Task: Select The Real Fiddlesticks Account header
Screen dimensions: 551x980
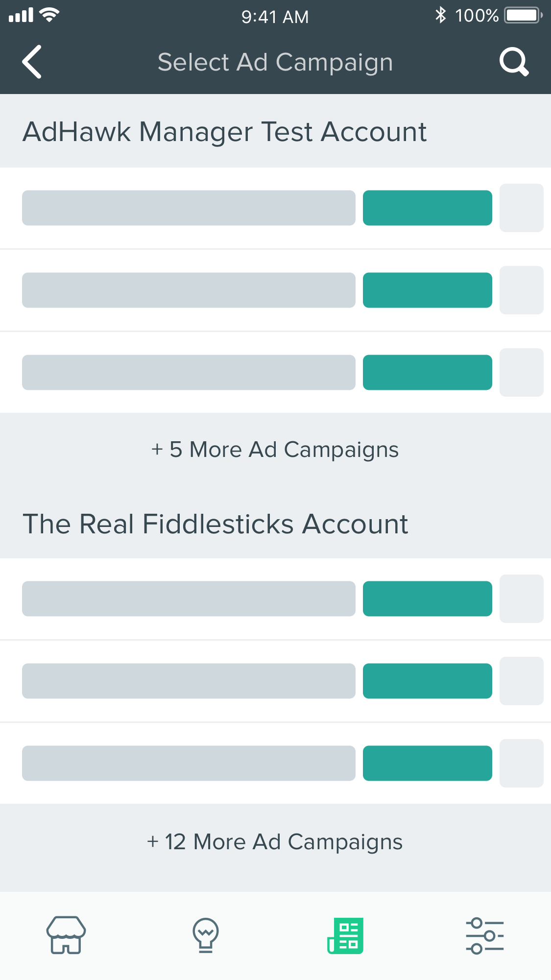Action: 216,524
